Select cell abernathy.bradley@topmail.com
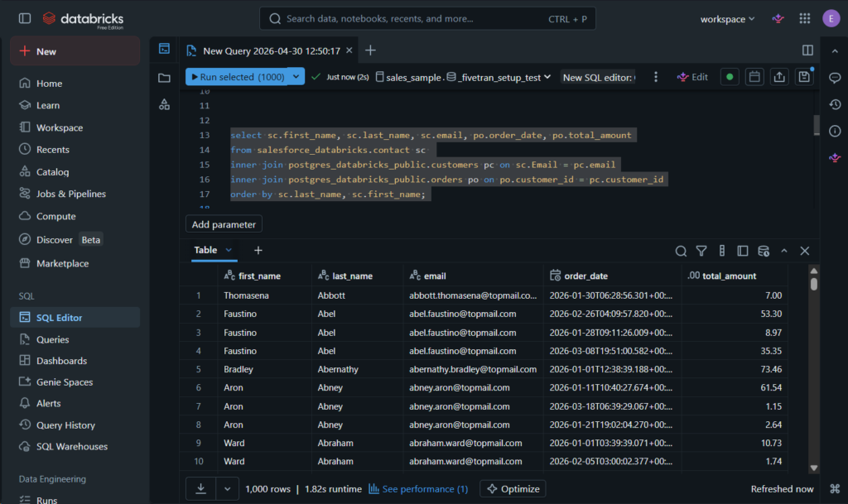The width and height of the screenshot is (848, 504). click(x=473, y=369)
